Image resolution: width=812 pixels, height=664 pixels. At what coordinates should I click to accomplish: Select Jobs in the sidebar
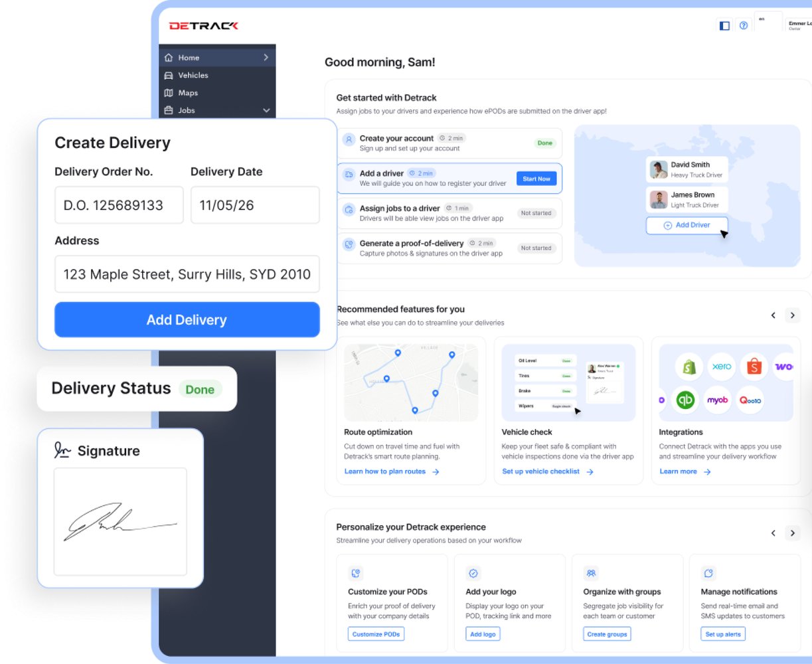(217, 110)
